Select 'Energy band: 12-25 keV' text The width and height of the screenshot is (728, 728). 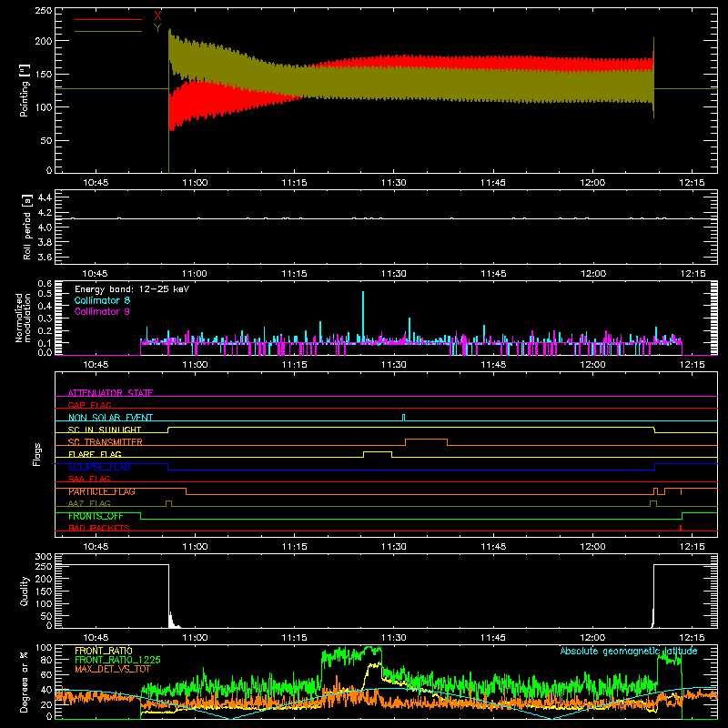tap(132, 289)
